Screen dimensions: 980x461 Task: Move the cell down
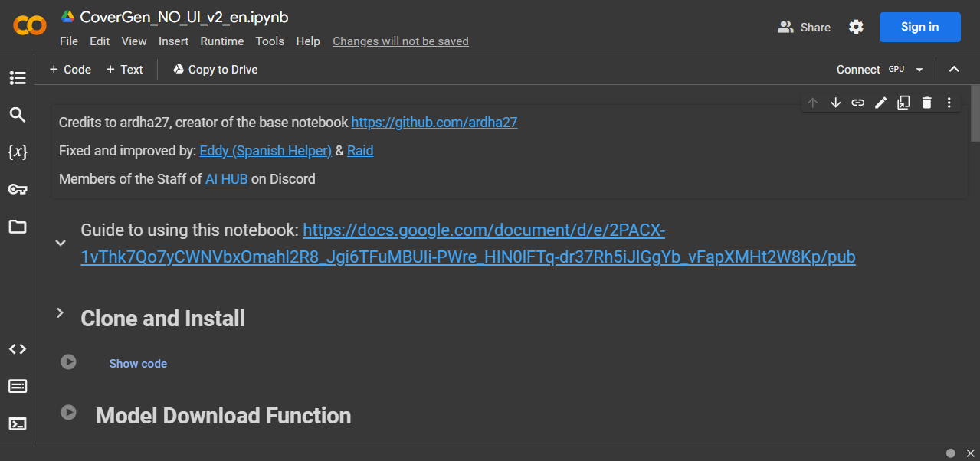click(x=835, y=103)
